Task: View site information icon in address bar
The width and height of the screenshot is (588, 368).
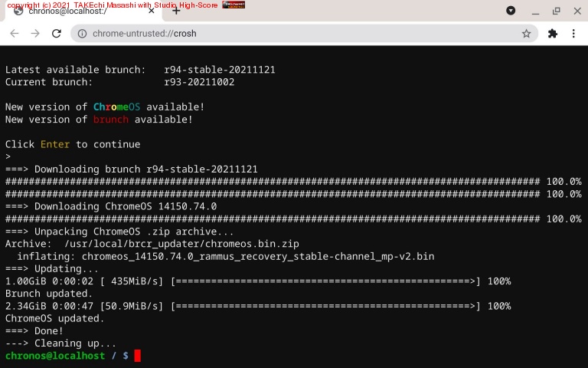Action: tap(82, 34)
